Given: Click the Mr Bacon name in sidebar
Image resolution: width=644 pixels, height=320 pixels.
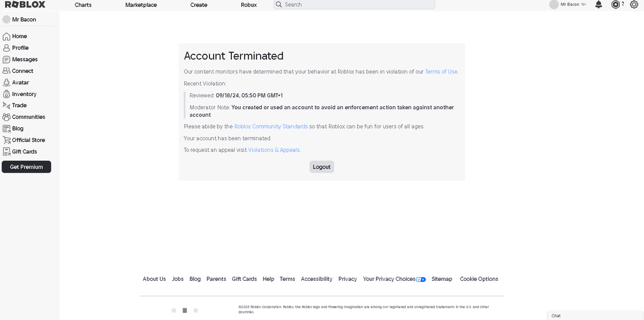Looking at the screenshot, I should click(x=24, y=19).
